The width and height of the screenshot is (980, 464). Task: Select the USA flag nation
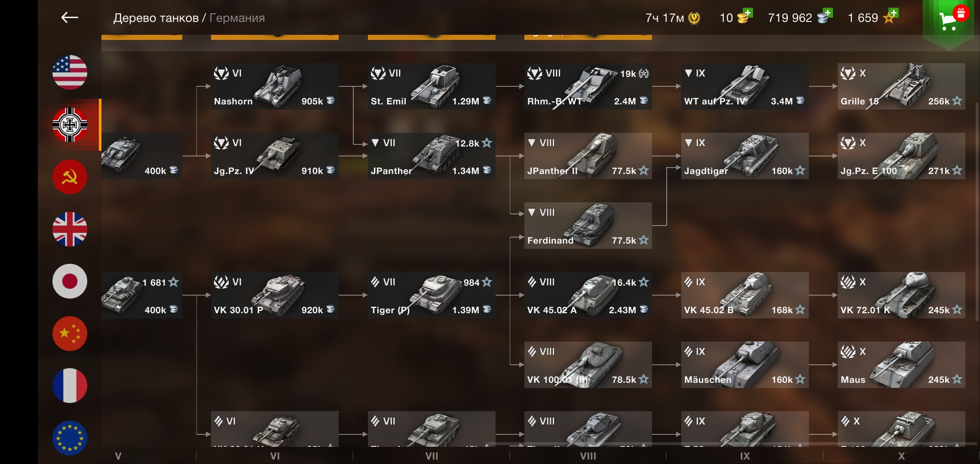pos(70,72)
